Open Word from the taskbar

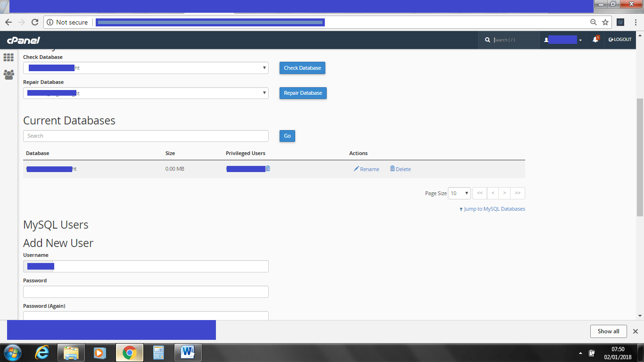tap(188, 352)
